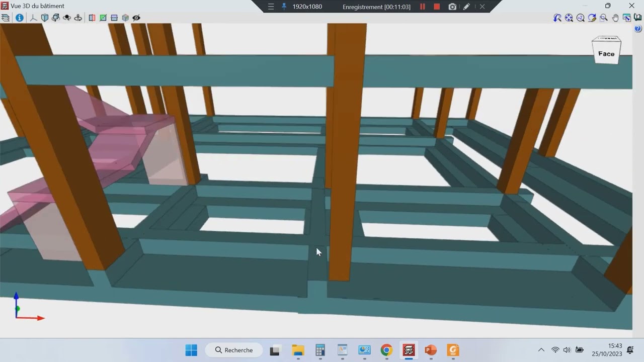Viewport: 644px width, 362px height.
Task: Open the Windows Start menu
Action: [191, 350]
